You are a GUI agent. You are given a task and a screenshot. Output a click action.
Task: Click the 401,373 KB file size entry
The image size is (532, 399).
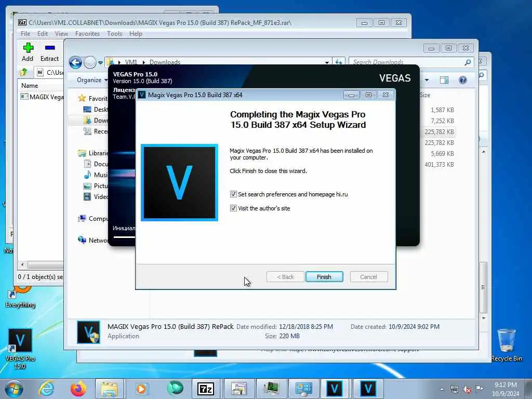[439, 165]
